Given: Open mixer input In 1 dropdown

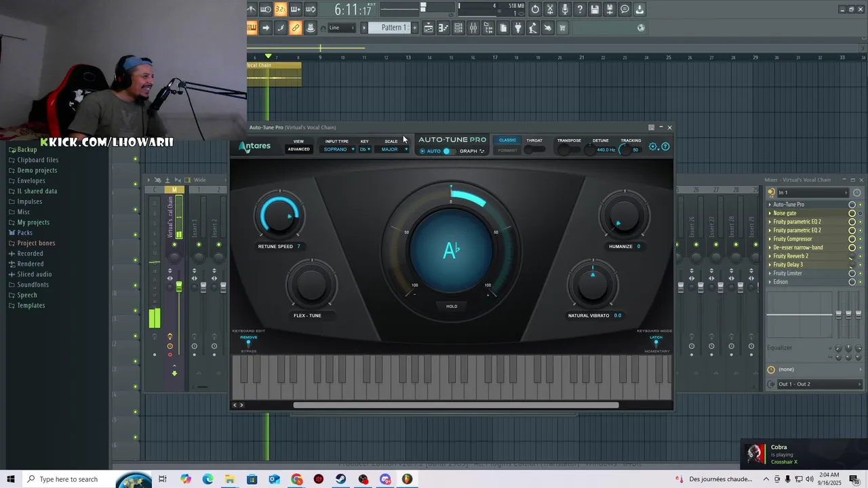Looking at the screenshot, I should pos(813,192).
